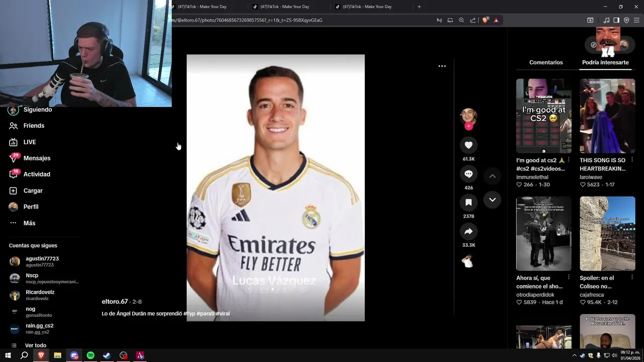This screenshot has height=362, width=644.
Task: Go to previous video with up chevron
Action: (493, 176)
